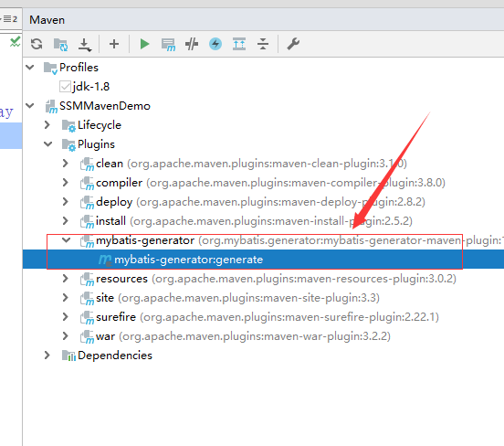Add Maven project with plus icon
Screen dimensions: 504x446
(114, 44)
